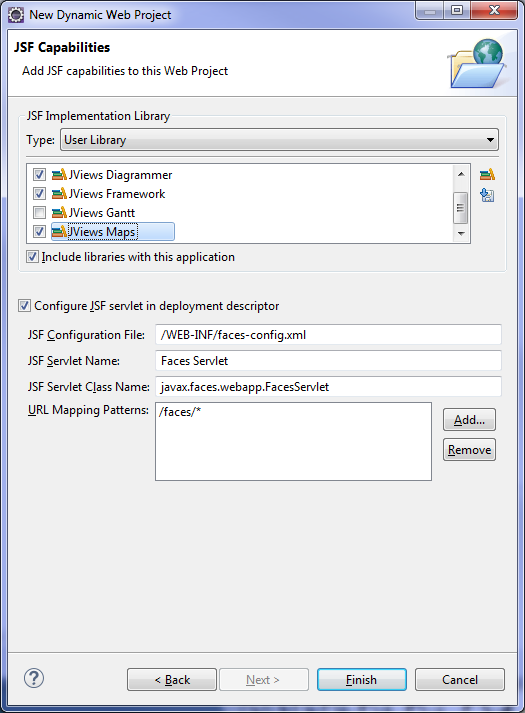Toggle Configure JSF servlet in deployment descriptor
This screenshot has height=713, width=525.
click(x=25, y=306)
